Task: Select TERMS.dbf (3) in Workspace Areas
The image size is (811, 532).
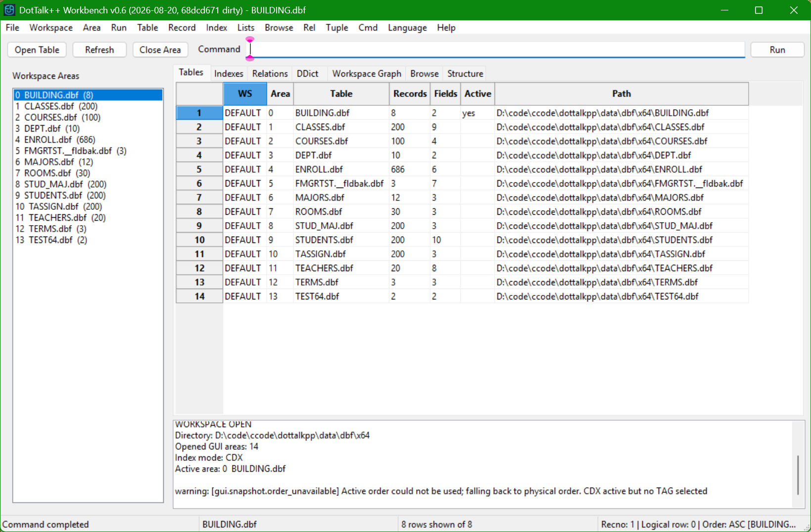Action: pyautogui.click(x=88, y=229)
